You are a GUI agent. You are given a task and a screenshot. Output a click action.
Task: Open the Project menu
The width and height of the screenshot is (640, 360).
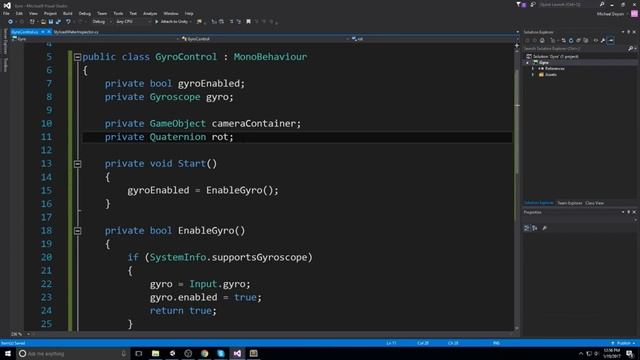50,13
